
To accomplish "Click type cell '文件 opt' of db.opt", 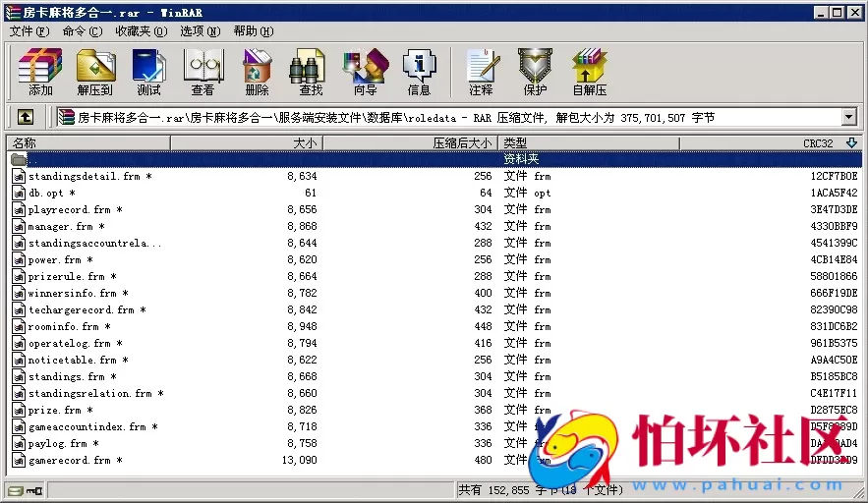I will (527, 194).
